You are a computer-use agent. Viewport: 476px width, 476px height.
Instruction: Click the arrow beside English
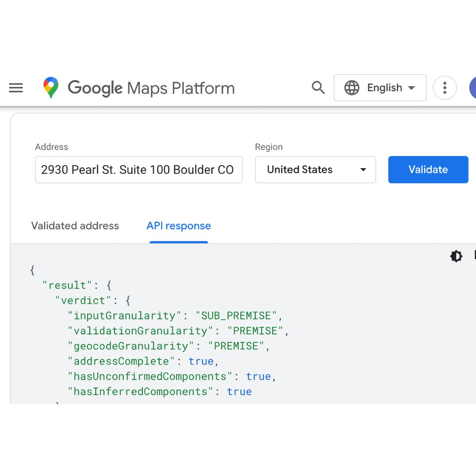(412, 88)
